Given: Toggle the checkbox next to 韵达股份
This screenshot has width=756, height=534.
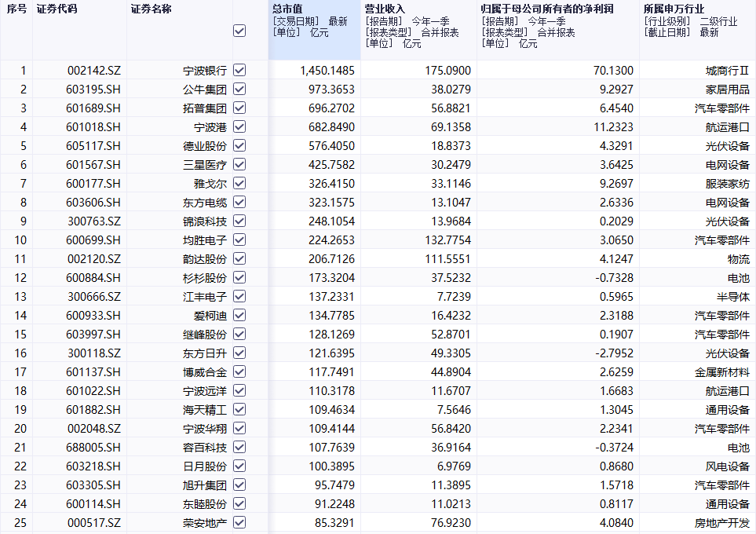Looking at the screenshot, I should 239,258.
